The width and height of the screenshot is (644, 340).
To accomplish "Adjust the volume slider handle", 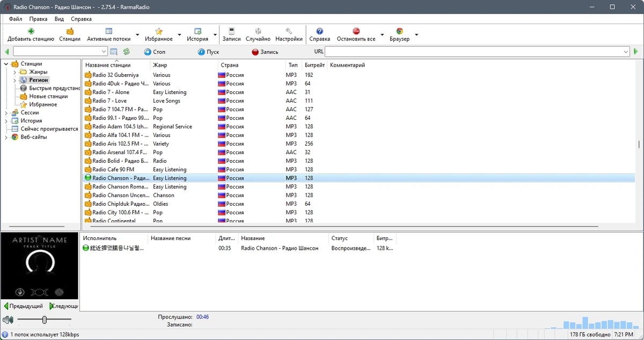I will [45, 320].
